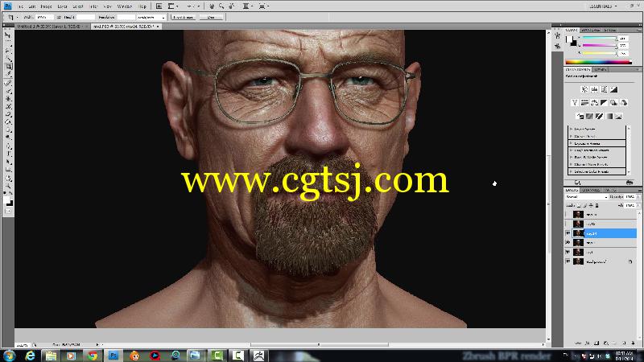Add a Selective Color adjustment
Image resolution: width=644 pixels, height=362 pixels.
pos(619,116)
